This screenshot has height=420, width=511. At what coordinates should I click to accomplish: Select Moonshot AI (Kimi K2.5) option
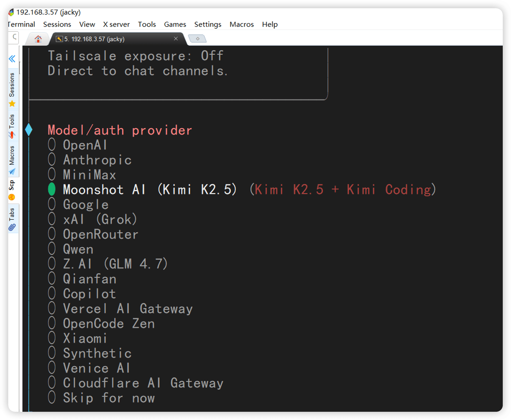[x=142, y=189]
